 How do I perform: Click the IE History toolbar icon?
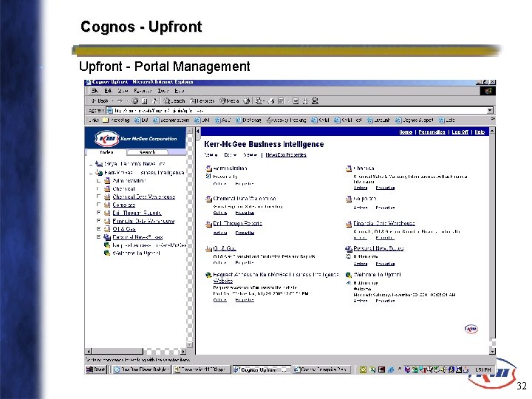[247, 100]
